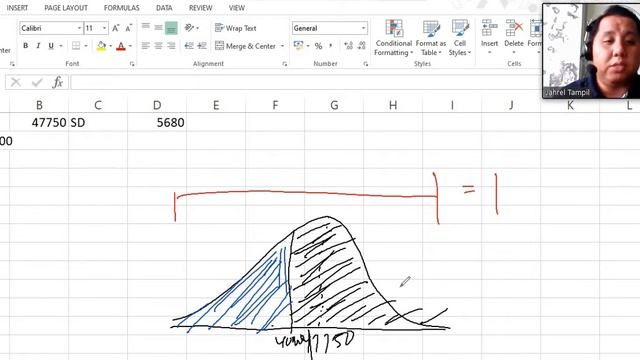Apply Comma Style
The height and width of the screenshot is (360, 640).
[x=331, y=46]
